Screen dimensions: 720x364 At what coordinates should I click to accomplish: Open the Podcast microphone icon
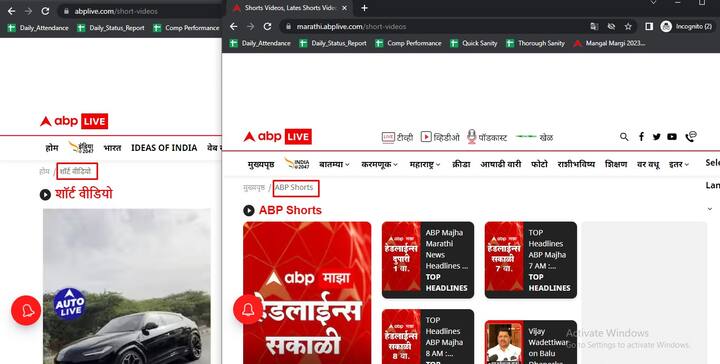[472, 137]
